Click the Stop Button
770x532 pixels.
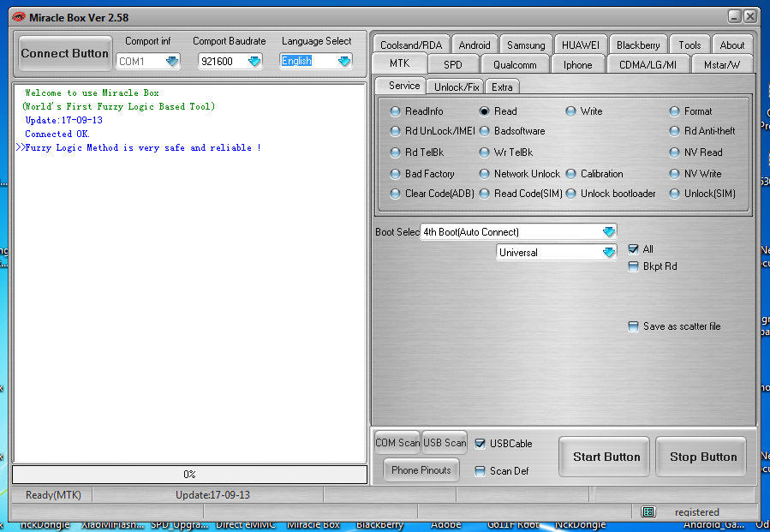703,457
